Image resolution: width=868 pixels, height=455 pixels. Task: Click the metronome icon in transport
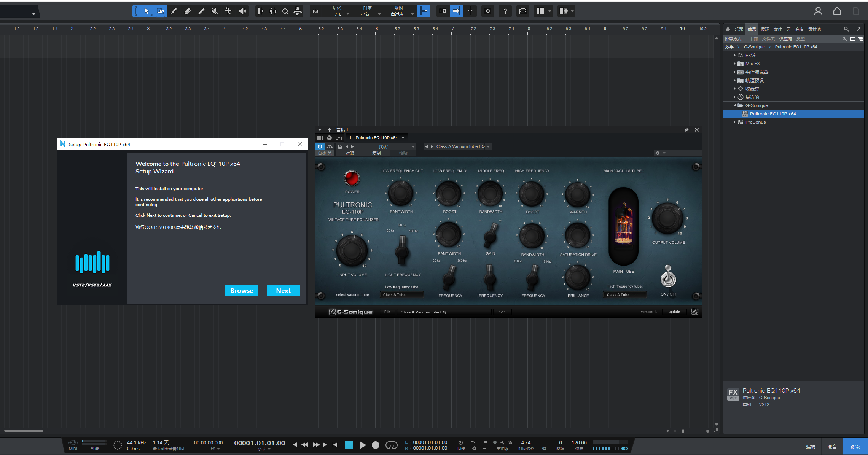(511, 442)
